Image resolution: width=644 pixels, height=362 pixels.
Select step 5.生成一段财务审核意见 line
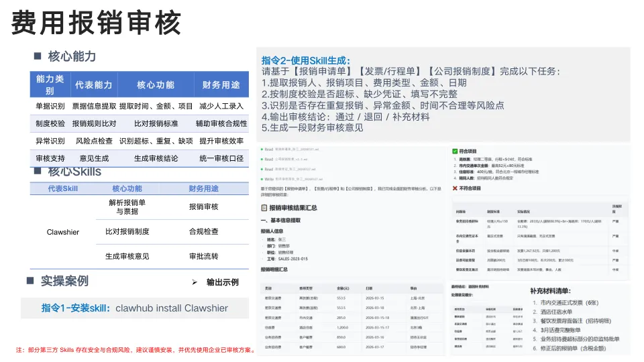coord(312,127)
